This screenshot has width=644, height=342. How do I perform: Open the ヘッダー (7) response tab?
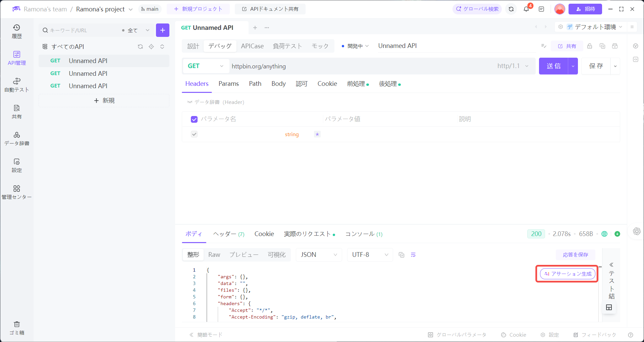[228, 234]
